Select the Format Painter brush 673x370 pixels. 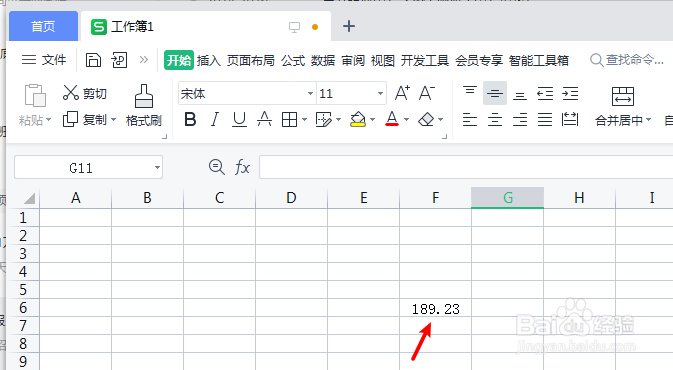click(144, 106)
